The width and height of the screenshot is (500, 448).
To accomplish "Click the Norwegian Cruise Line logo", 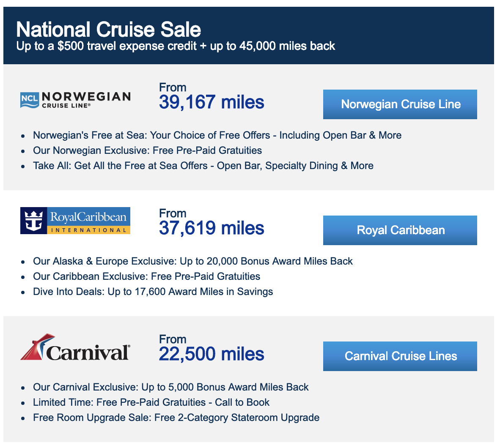I will 76,100.
